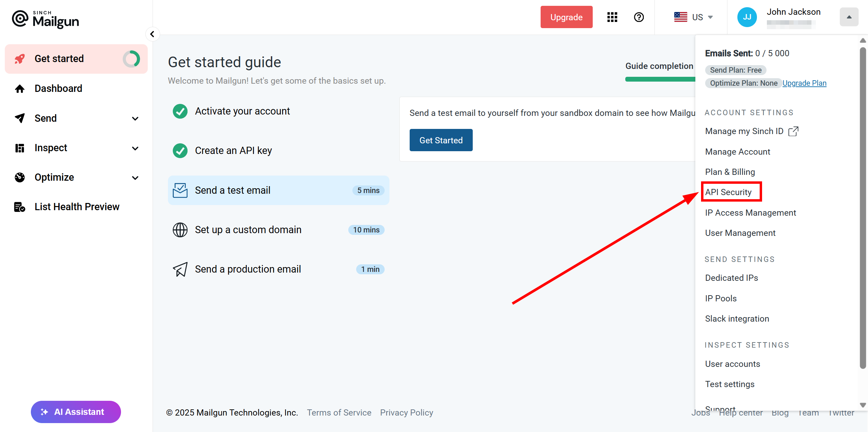Open User Management
The height and width of the screenshot is (432, 868).
click(740, 233)
